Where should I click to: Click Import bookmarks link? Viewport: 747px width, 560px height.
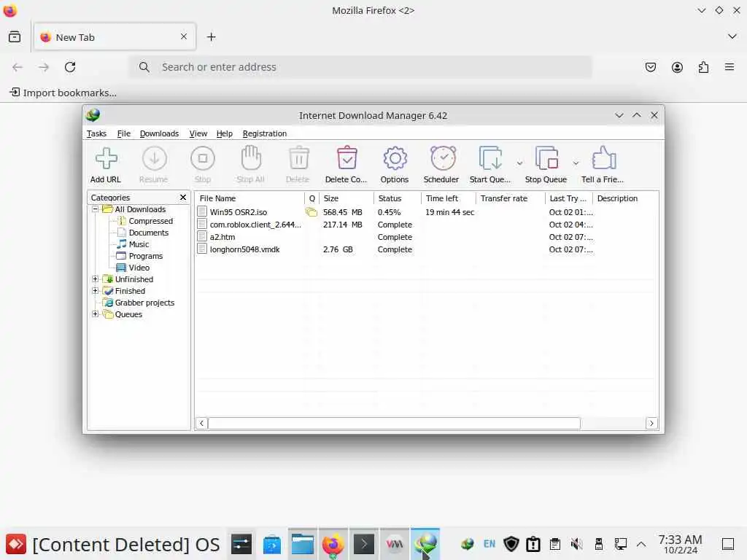pos(63,93)
